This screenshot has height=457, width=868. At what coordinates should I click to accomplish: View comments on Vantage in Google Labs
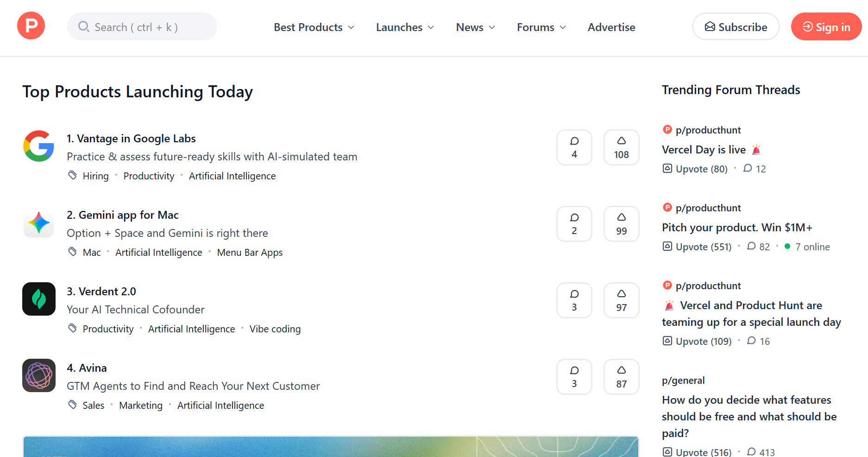pyautogui.click(x=574, y=147)
